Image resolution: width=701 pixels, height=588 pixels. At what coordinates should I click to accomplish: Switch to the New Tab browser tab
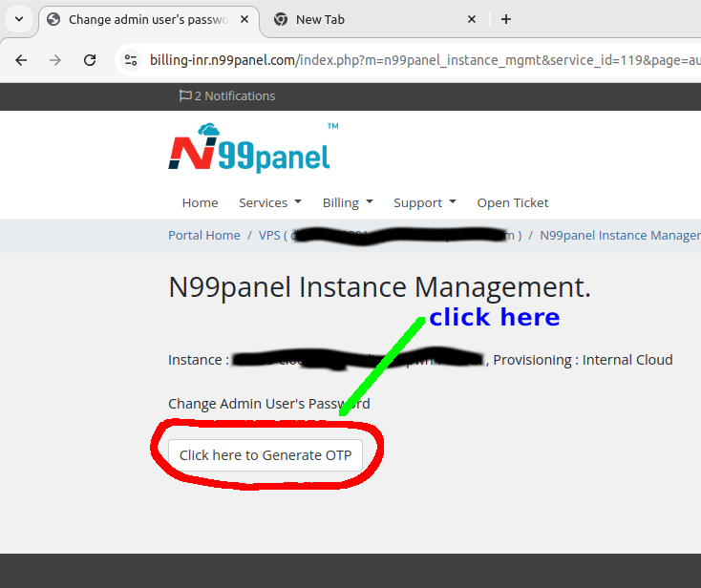pyautogui.click(x=363, y=19)
